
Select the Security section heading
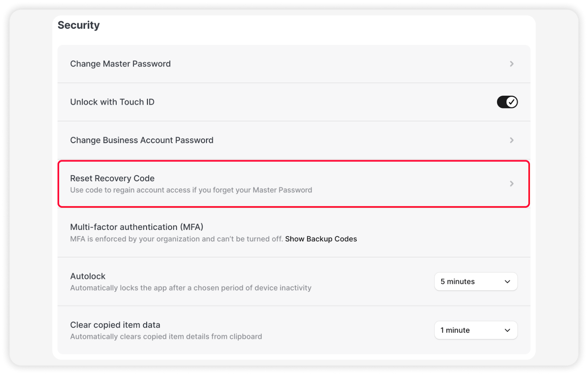pos(78,25)
